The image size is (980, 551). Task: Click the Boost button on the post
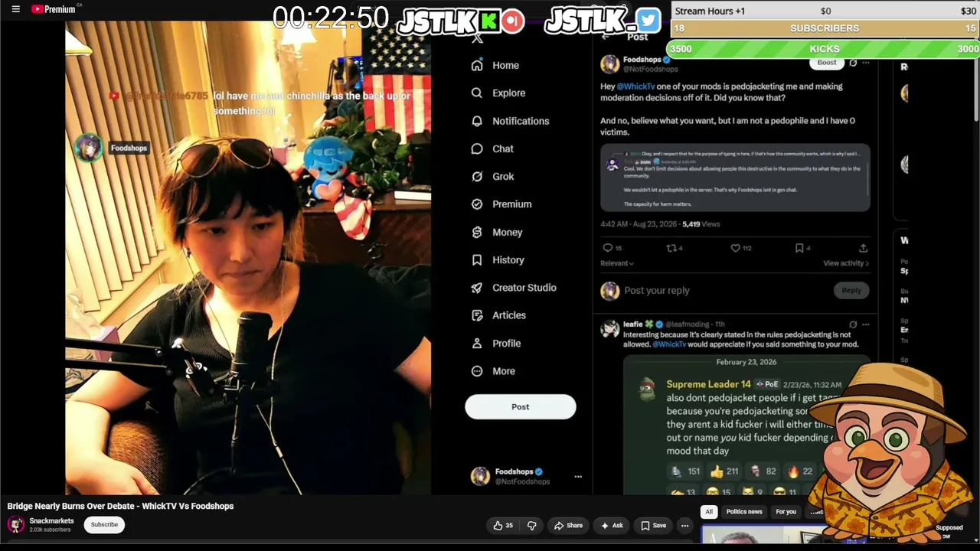point(827,63)
